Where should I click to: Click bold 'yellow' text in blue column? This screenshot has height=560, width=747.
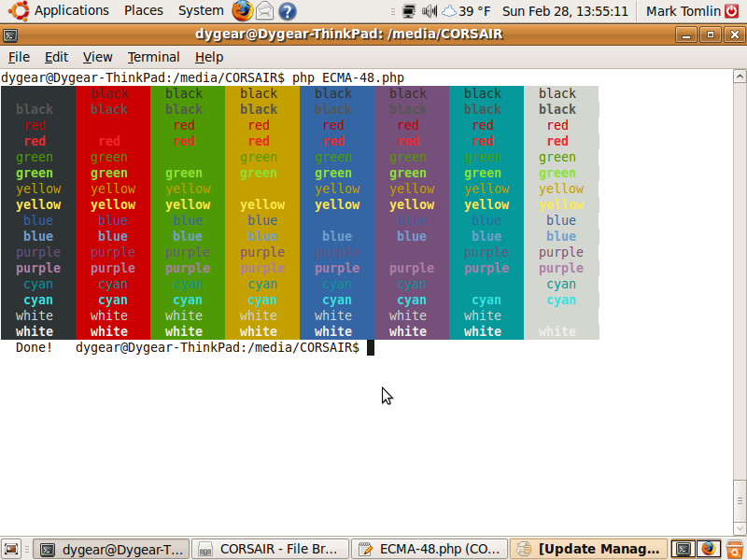(x=337, y=204)
